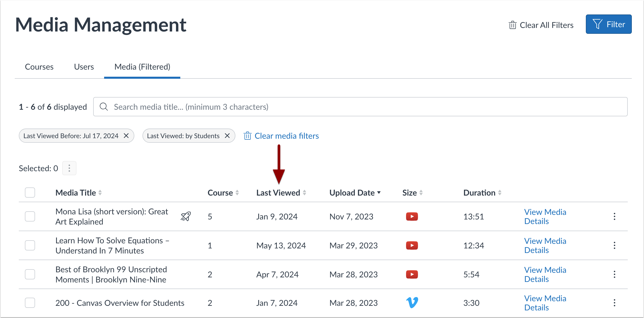Switch to the Courses tab
This screenshot has width=644, height=318.
point(39,67)
